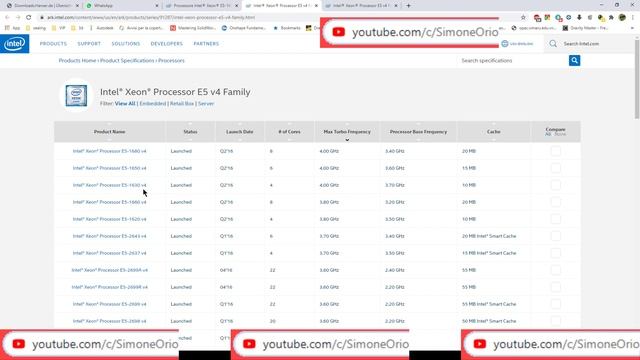Open the Intel Xeon Processor E5-1680 v4 link
Viewport: 640px width, 360px height.
coord(109,151)
